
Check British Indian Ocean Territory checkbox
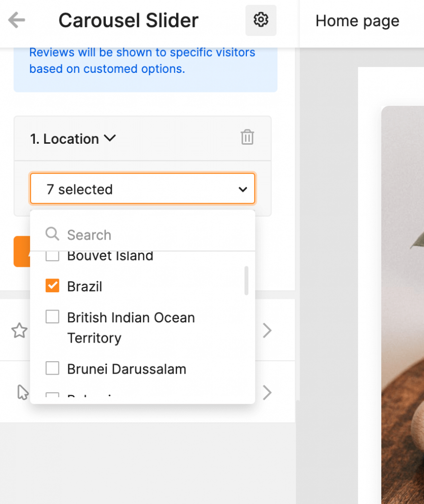coord(52,316)
